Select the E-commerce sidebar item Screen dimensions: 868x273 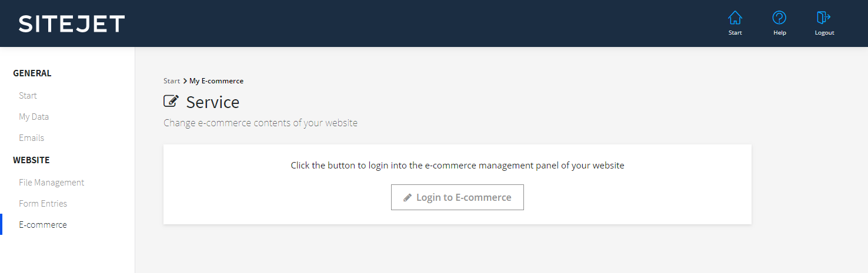43,225
